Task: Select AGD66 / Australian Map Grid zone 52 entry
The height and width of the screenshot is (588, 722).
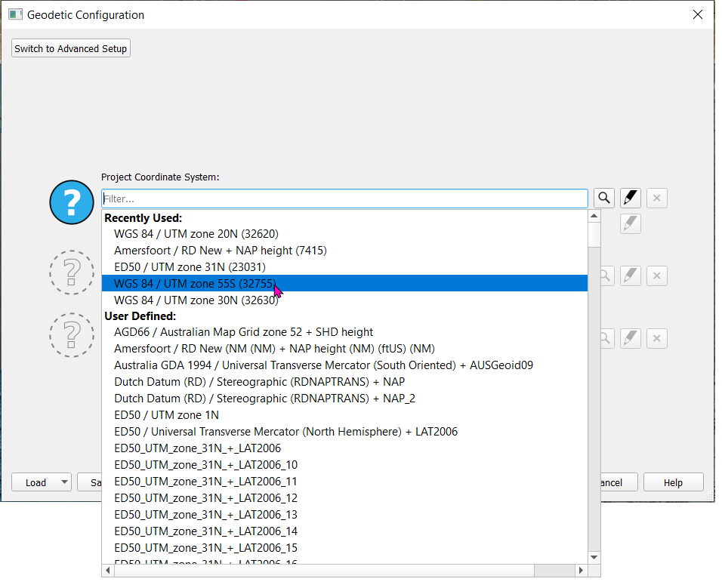Action: [x=243, y=332]
